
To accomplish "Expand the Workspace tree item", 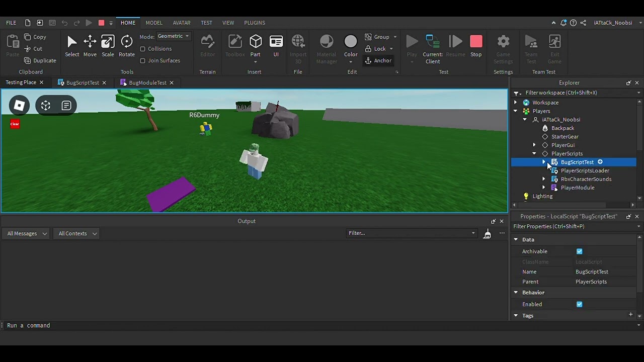I will click(x=515, y=102).
